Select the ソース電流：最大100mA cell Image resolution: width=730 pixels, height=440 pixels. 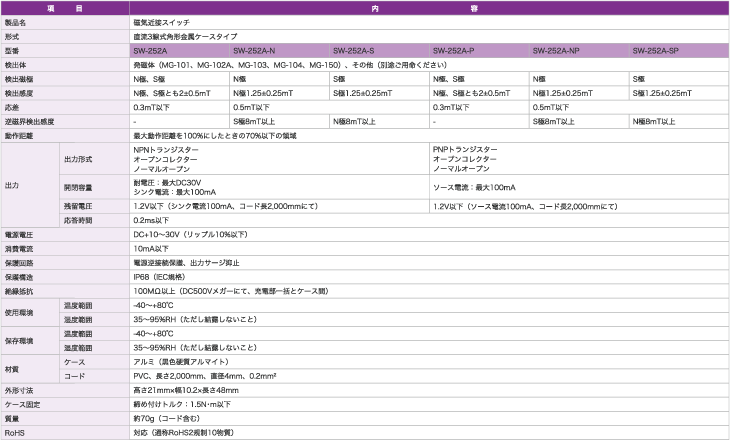point(474,187)
